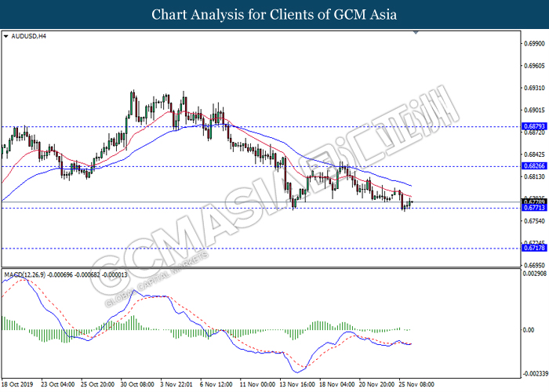
Task: Click the 3 Nov 22:01 time label
Action: pyautogui.click(x=176, y=384)
